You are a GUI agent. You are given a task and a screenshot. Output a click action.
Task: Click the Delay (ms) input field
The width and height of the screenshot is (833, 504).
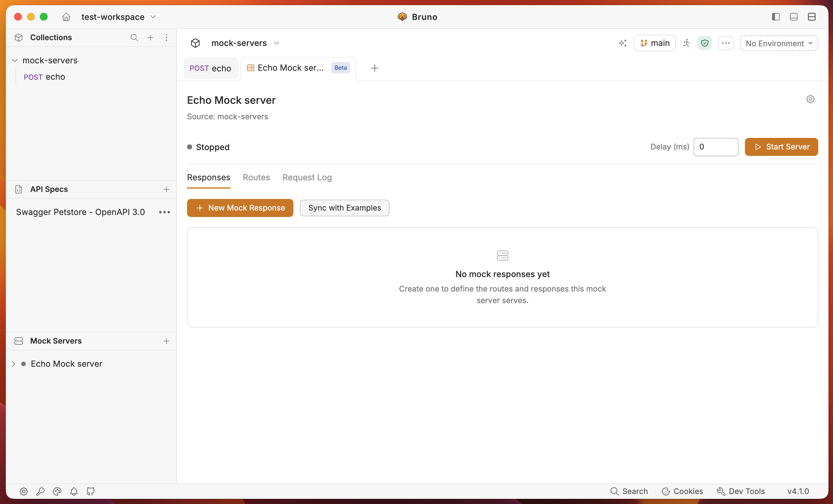pos(715,147)
